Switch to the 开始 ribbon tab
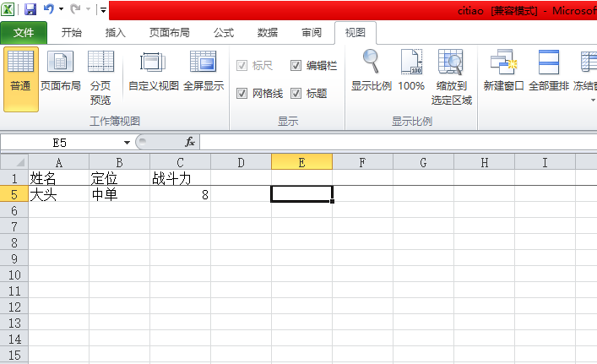Screen dimensions: 597x364 click(x=72, y=33)
